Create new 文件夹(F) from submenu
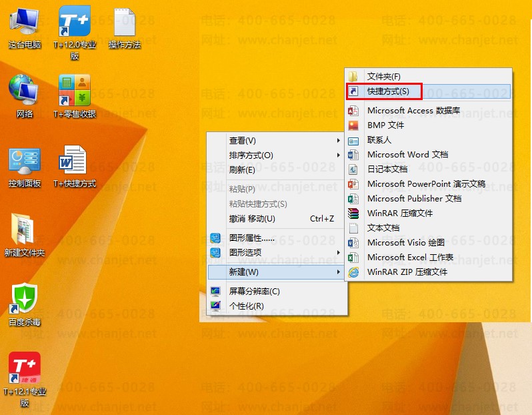 tap(428, 77)
